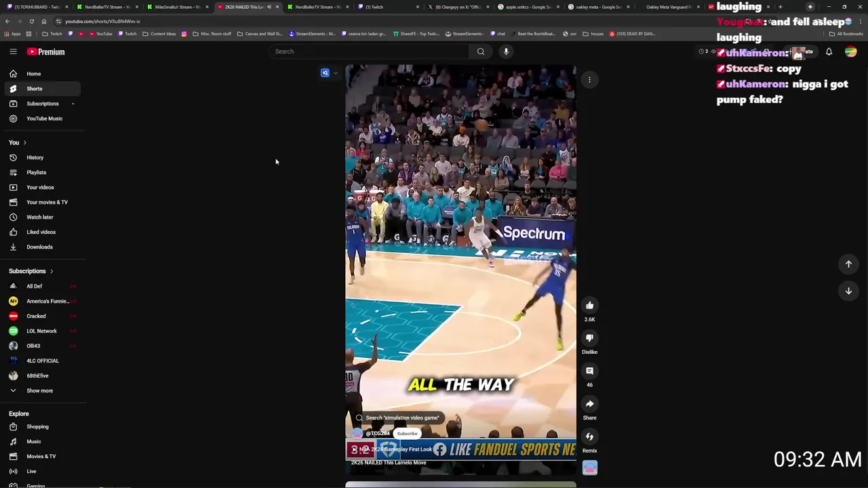Open the Short's comments (46)
The height and width of the screenshot is (488, 868).
pyautogui.click(x=589, y=371)
